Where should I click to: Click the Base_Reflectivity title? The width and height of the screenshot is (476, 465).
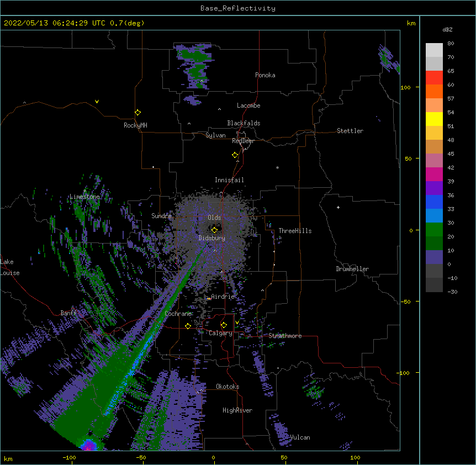pos(238,8)
